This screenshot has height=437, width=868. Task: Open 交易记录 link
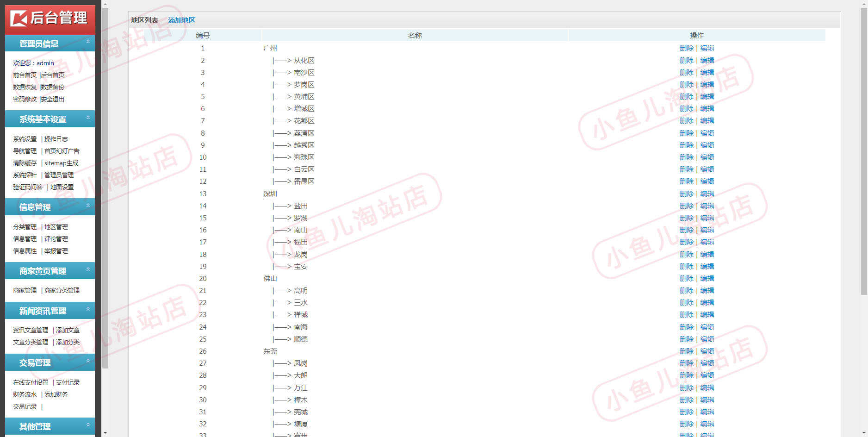25,406
